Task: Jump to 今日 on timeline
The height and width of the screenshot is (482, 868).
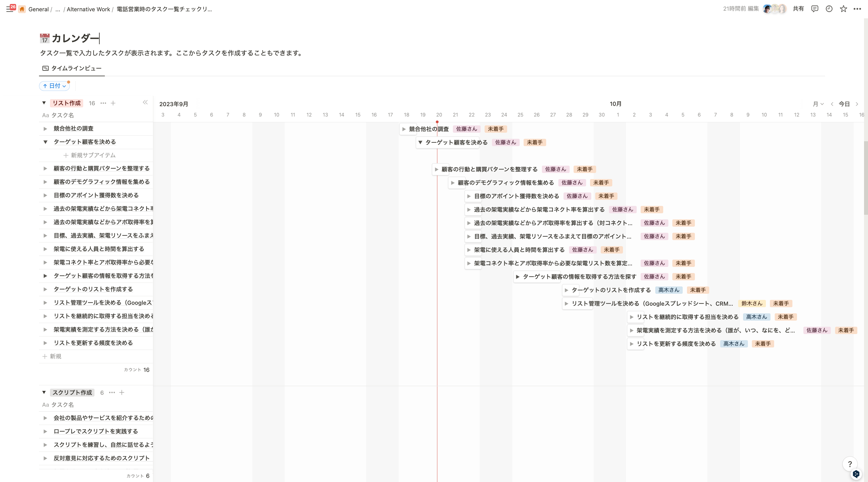Action: pyautogui.click(x=844, y=104)
